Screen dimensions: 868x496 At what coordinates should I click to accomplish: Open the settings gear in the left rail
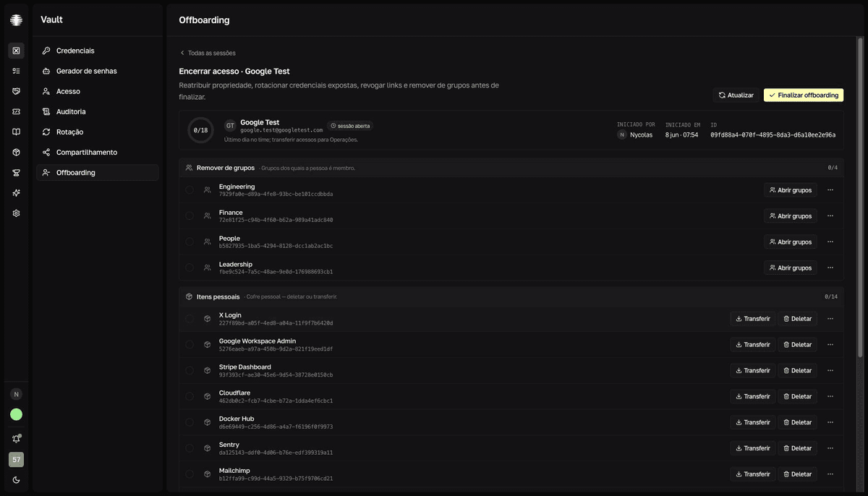pyautogui.click(x=16, y=213)
